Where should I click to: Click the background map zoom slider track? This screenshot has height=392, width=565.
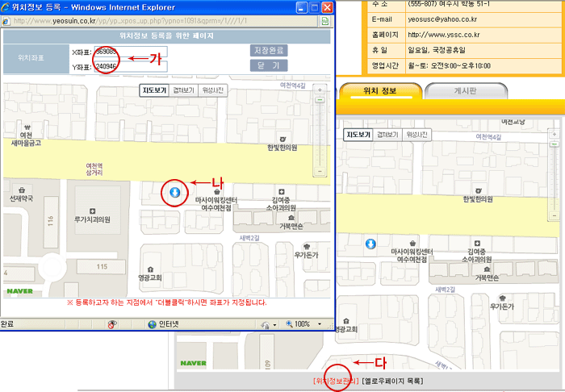coord(555,179)
